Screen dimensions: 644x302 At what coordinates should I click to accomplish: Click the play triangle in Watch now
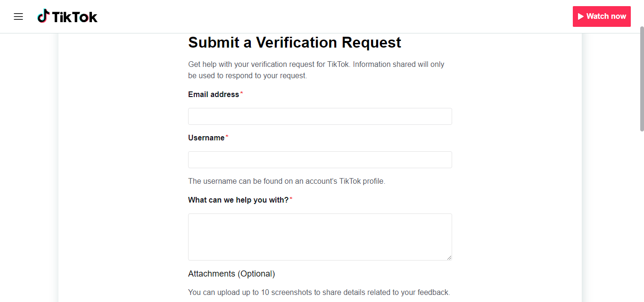coord(581,16)
